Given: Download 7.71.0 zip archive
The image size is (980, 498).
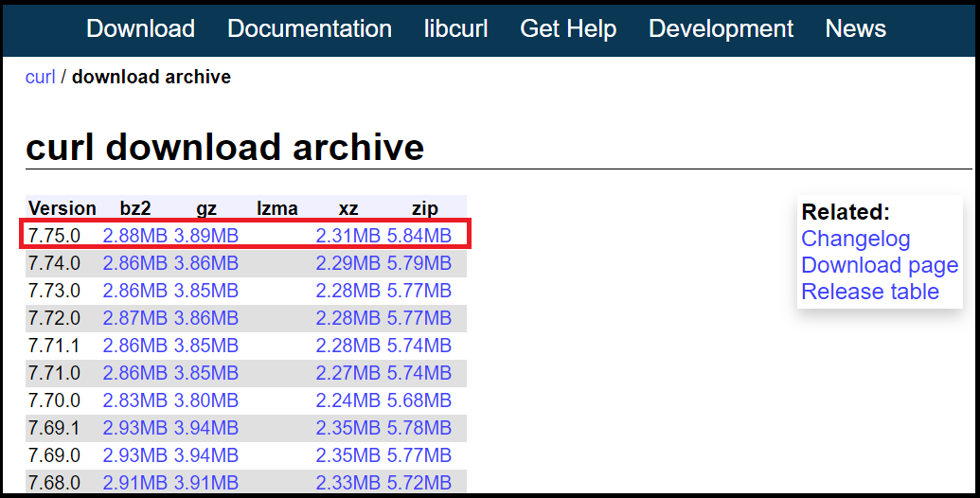Looking at the screenshot, I should pyautogui.click(x=419, y=373).
